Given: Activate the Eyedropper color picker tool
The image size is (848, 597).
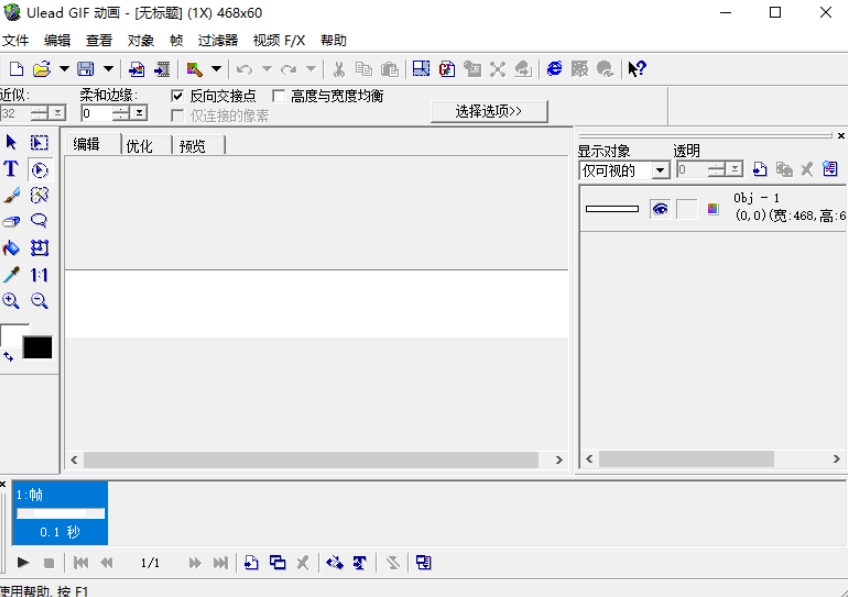Looking at the screenshot, I should click(11, 274).
